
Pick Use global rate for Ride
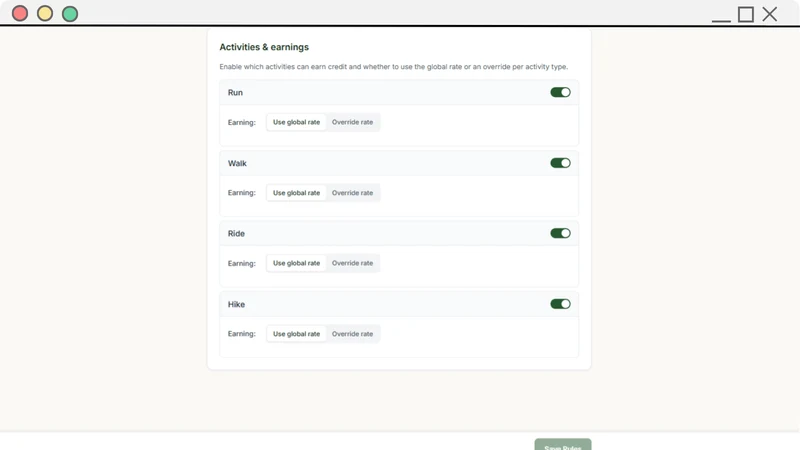[296, 263]
